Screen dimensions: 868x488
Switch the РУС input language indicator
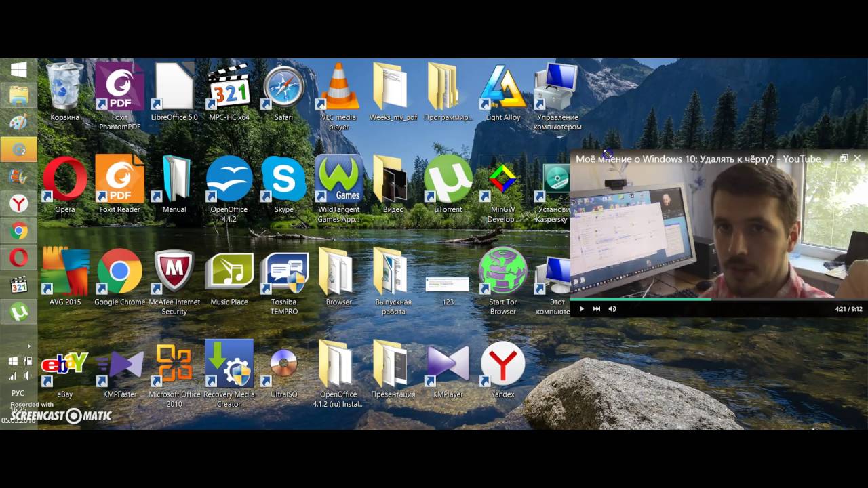click(x=18, y=393)
